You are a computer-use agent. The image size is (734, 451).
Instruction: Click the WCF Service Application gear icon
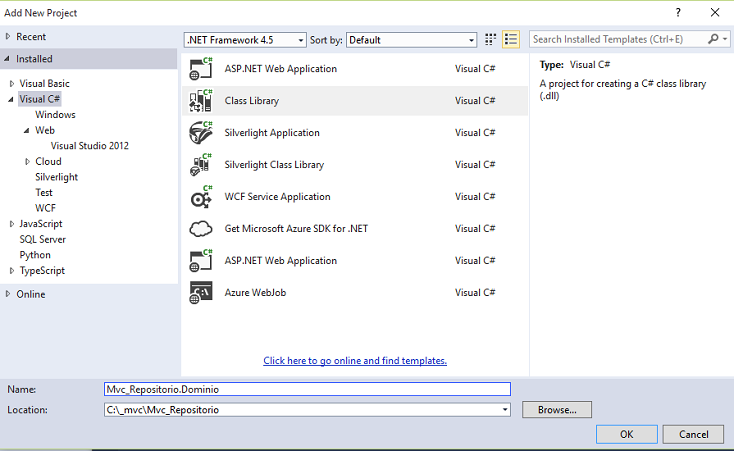click(x=201, y=197)
